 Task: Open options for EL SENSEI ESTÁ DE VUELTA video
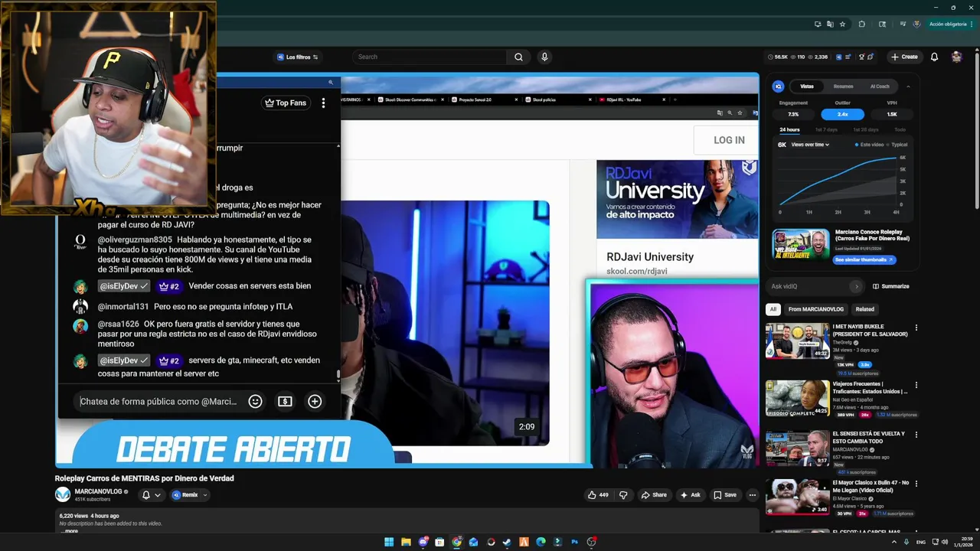[916, 435]
